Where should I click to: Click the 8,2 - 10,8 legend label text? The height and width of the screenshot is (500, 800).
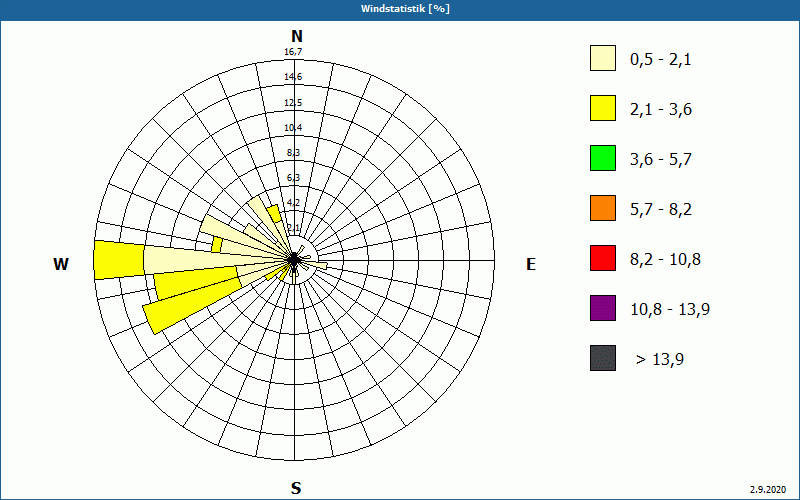click(x=665, y=260)
